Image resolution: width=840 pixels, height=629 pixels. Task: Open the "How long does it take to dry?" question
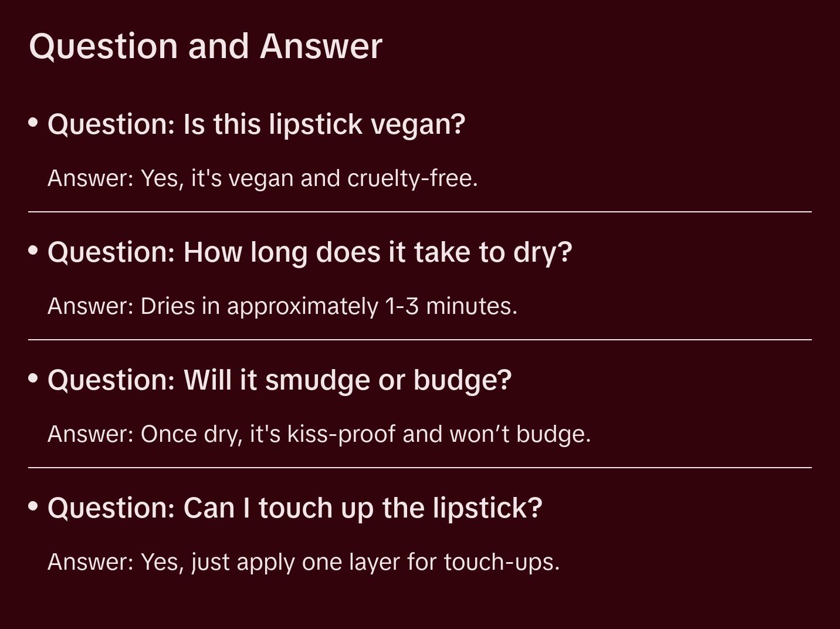[x=310, y=252]
